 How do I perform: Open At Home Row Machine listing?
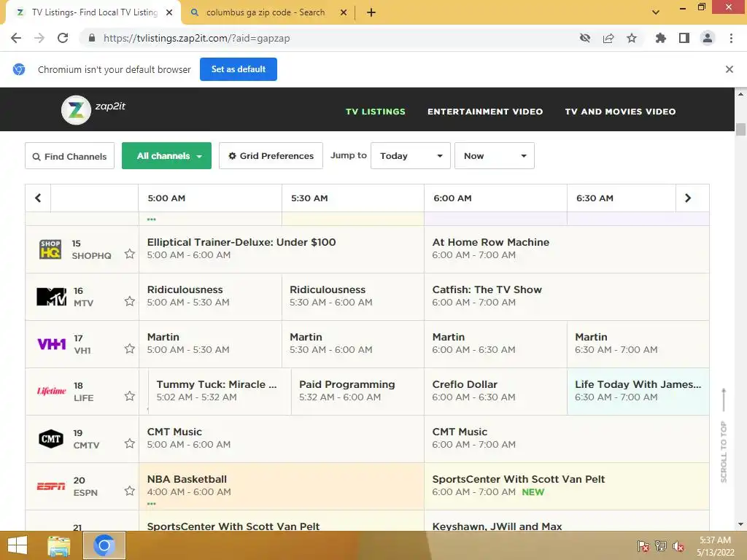pos(566,249)
